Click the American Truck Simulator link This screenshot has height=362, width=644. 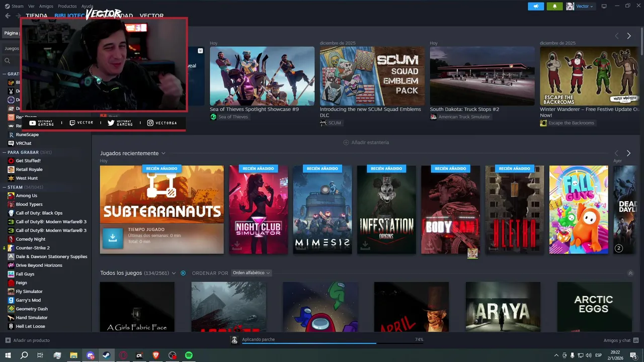click(464, 117)
